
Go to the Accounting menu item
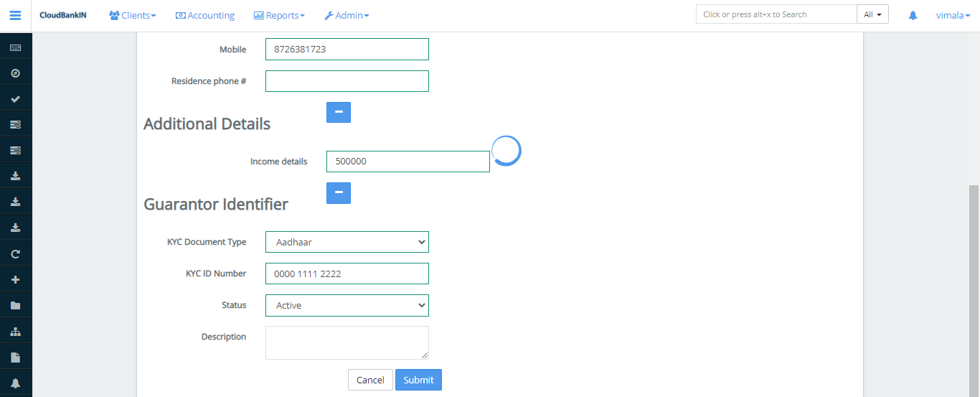click(x=205, y=15)
